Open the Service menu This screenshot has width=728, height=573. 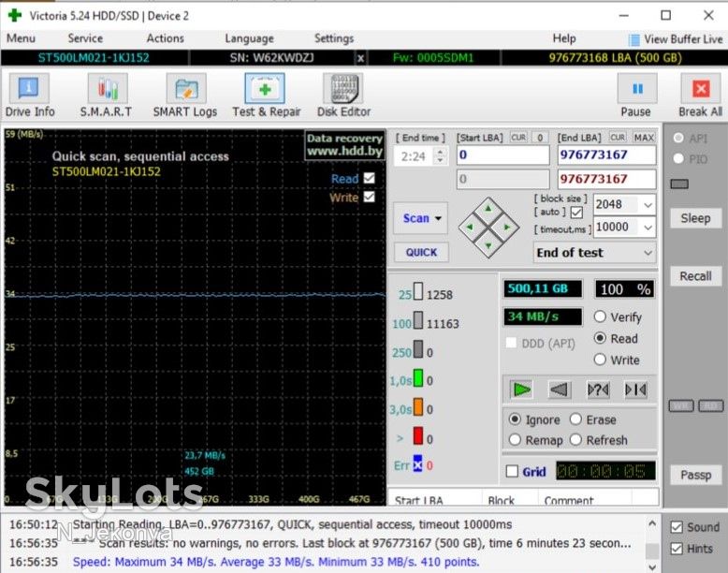[x=85, y=38]
